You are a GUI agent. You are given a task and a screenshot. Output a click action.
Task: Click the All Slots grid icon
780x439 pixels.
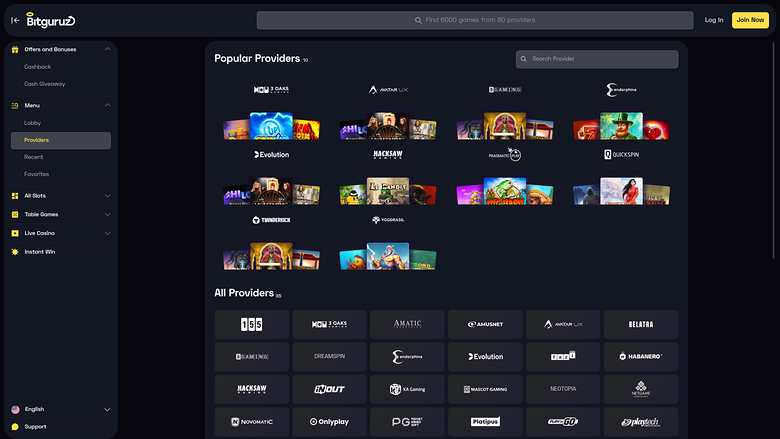point(15,196)
